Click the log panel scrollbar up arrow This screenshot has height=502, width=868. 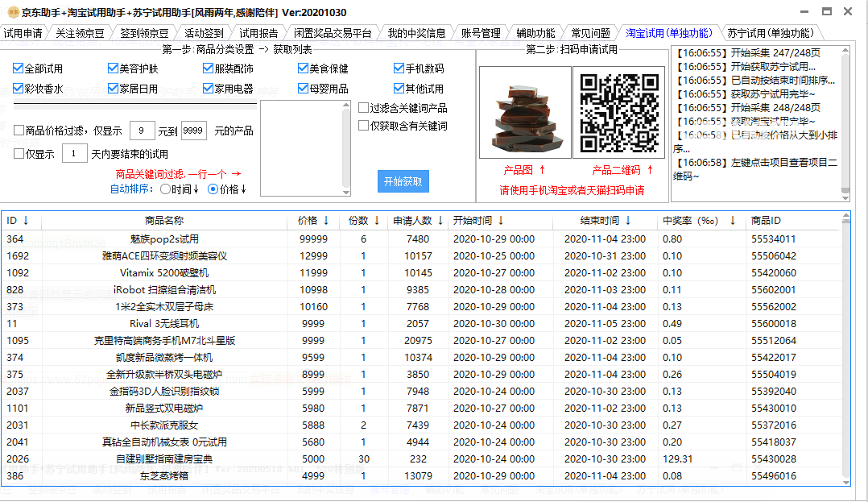[845, 51]
